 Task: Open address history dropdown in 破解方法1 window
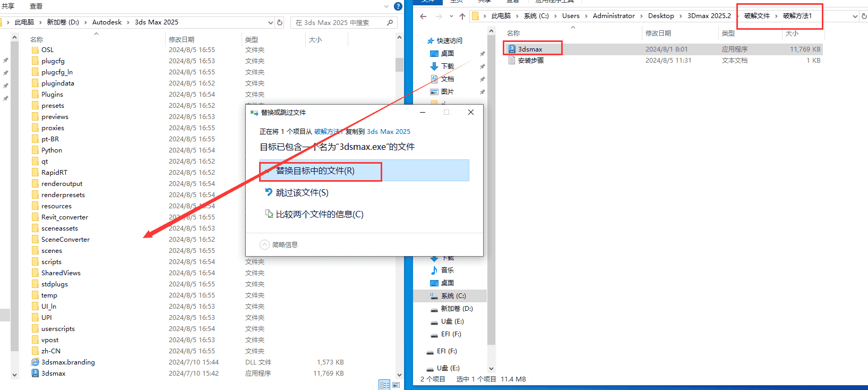coord(855,16)
